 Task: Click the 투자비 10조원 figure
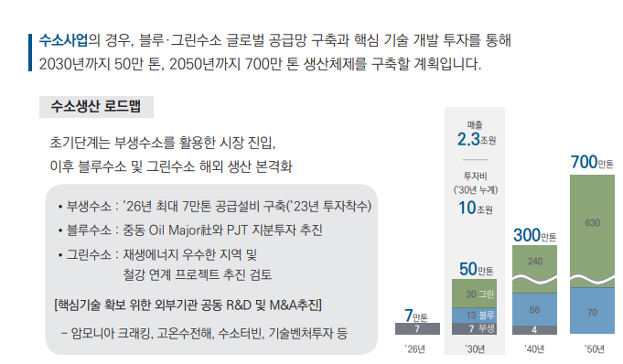coord(476,194)
